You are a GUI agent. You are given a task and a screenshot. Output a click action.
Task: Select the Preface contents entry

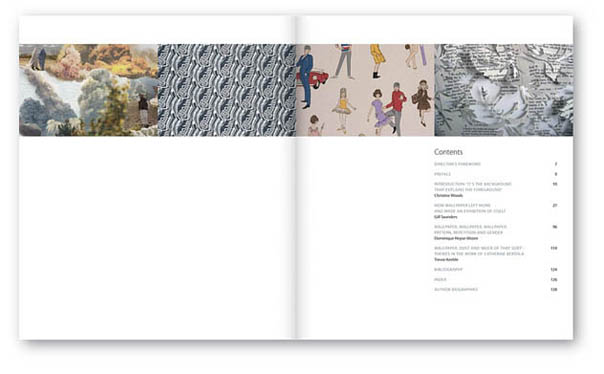(x=442, y=174)
